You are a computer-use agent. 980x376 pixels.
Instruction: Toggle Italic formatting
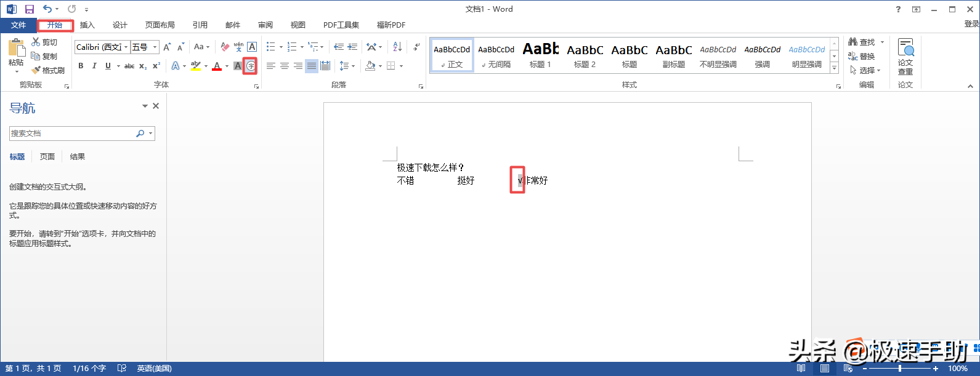pyautogui.click(x=94, y=66)
